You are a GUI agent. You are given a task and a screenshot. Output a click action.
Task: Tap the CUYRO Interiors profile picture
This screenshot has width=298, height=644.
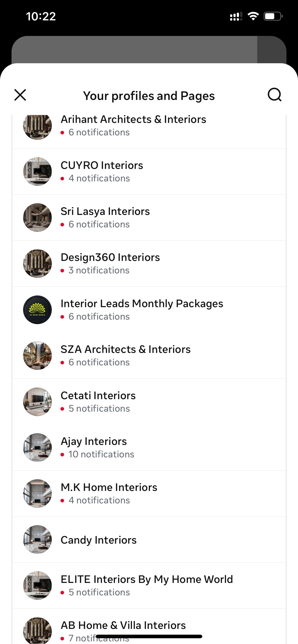[x=38, y=172]
